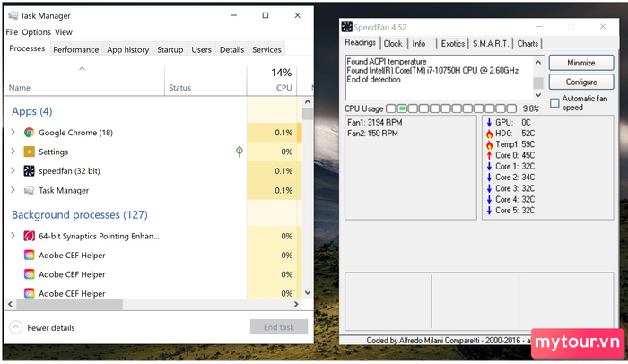Click the speedfan fan icon in process list
Screen dimensions: 628x364
click(x=29, y=171)
